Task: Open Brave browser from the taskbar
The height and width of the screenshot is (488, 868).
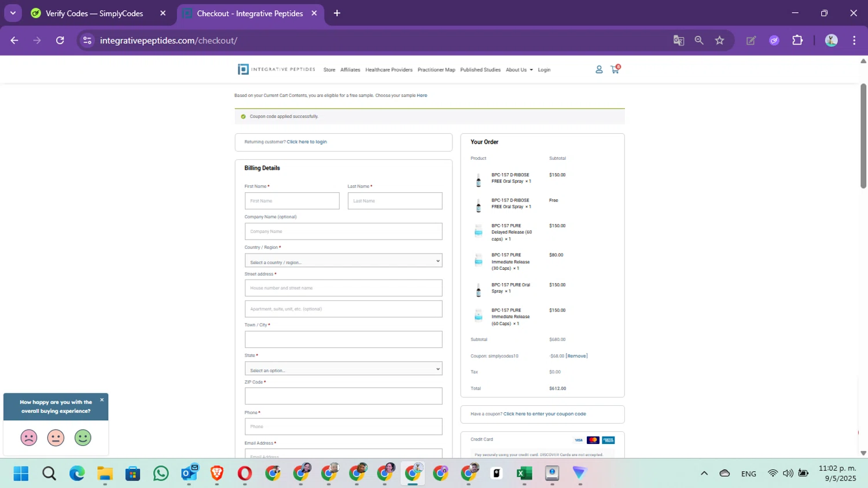Action: tap(217, 474)
